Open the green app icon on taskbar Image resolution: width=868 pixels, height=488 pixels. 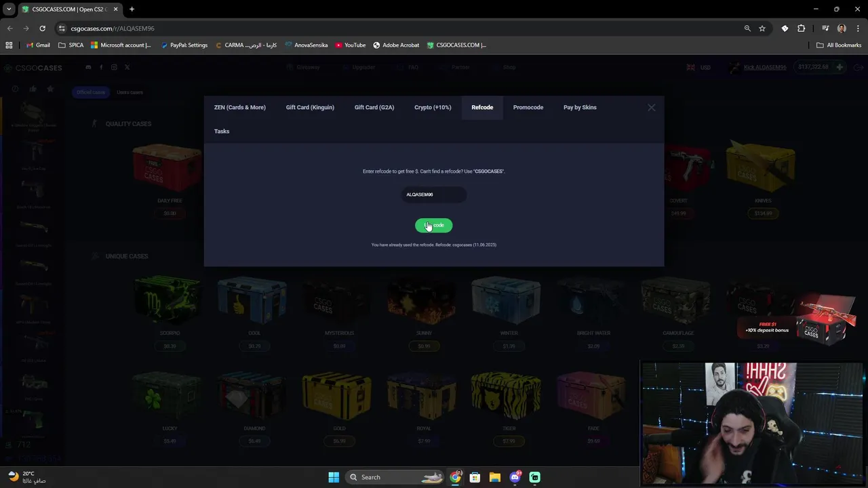(x=535, y=477)
